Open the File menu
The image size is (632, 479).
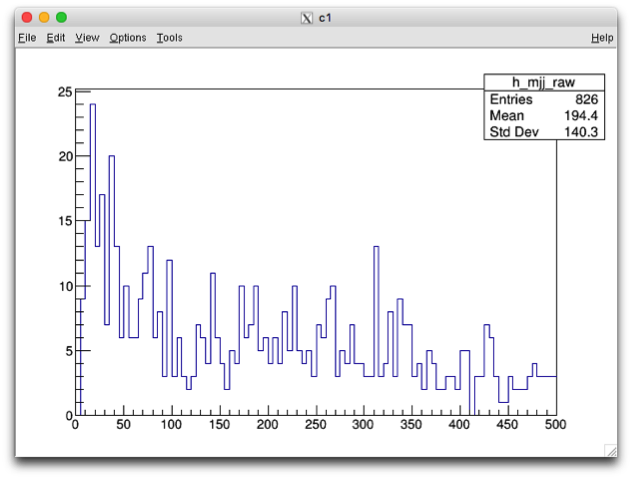tap(27, 38)
